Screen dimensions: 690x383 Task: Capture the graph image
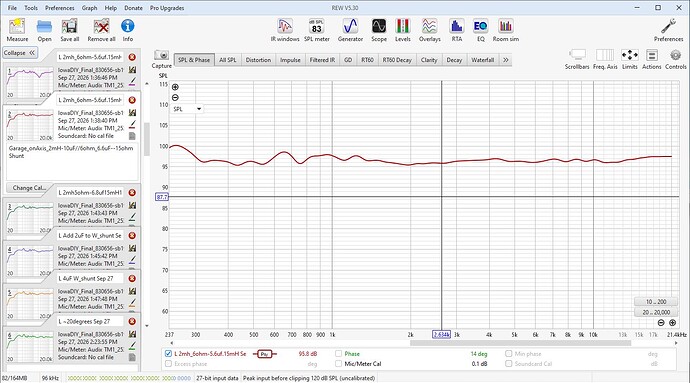pos(161,59)
